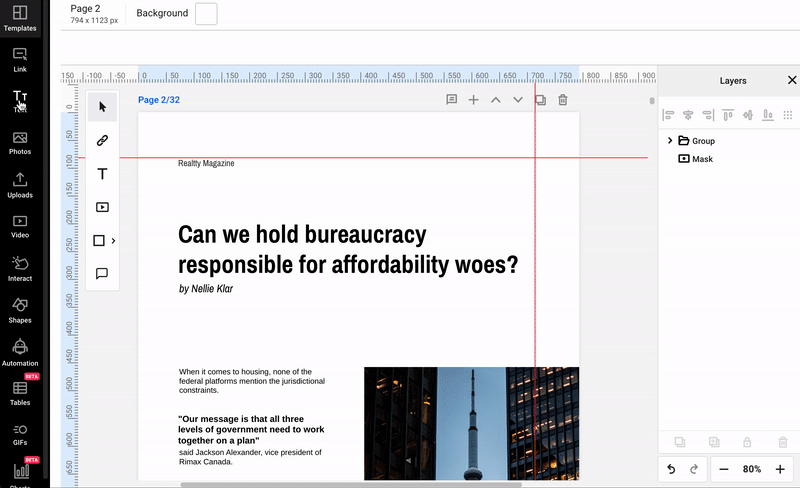This screenshot has width=800, height=488.
Task: Select the Group layer row
Action: tap(729, 141)
